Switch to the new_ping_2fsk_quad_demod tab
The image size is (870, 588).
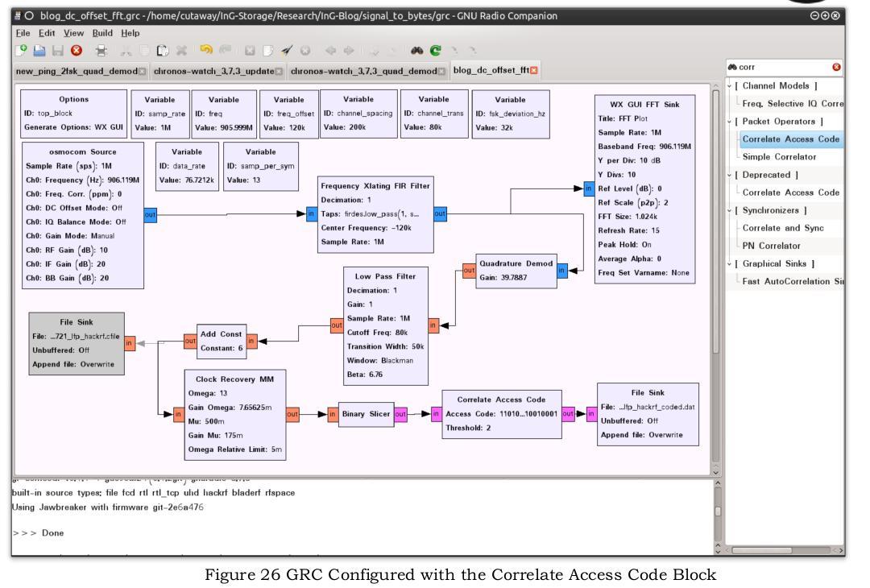click(x=77, y=71)
